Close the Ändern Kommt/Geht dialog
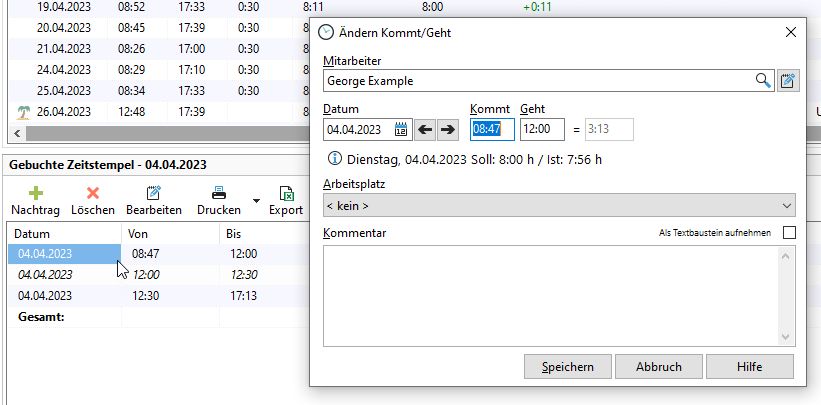Image resolution: width=821 pixels, height=405 pixels. 791,32
